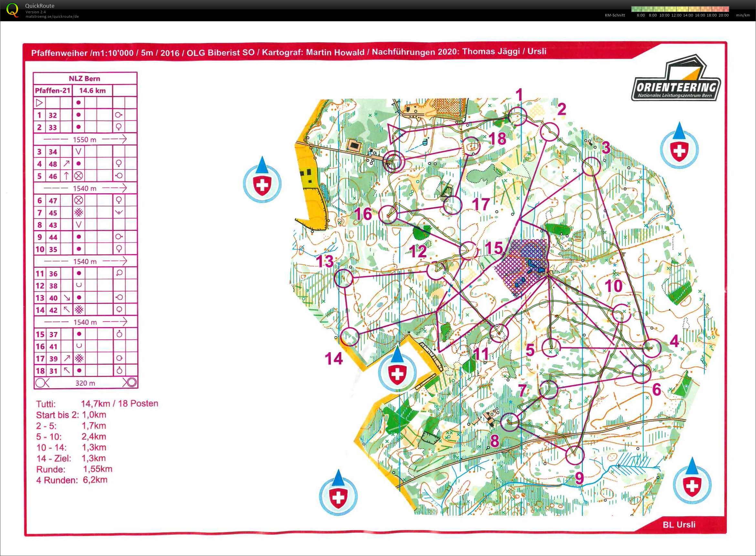
Task: Click the crossed-circle symbol in table row 5
Action: [x=79, y=176]
